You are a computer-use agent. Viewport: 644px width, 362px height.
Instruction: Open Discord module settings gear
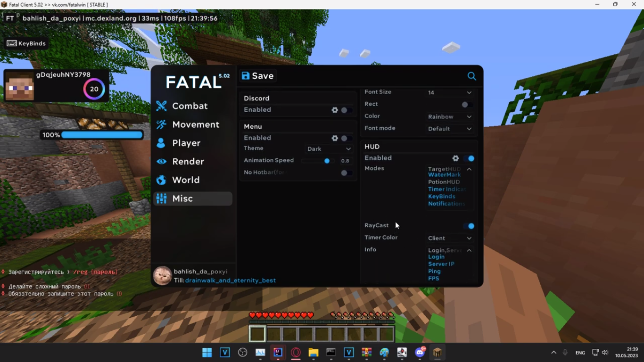point(335,110)
